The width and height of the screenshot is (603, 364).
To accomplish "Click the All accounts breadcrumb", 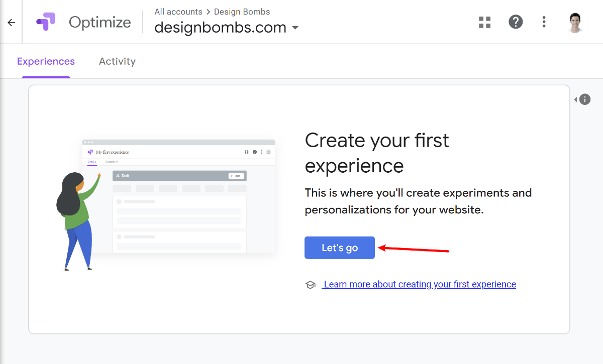I will point(178,12).
